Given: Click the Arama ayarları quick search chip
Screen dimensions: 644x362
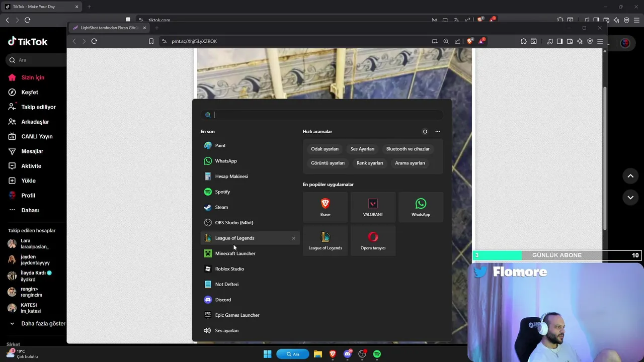Looking at the screenshot, I should coord(410,163).
